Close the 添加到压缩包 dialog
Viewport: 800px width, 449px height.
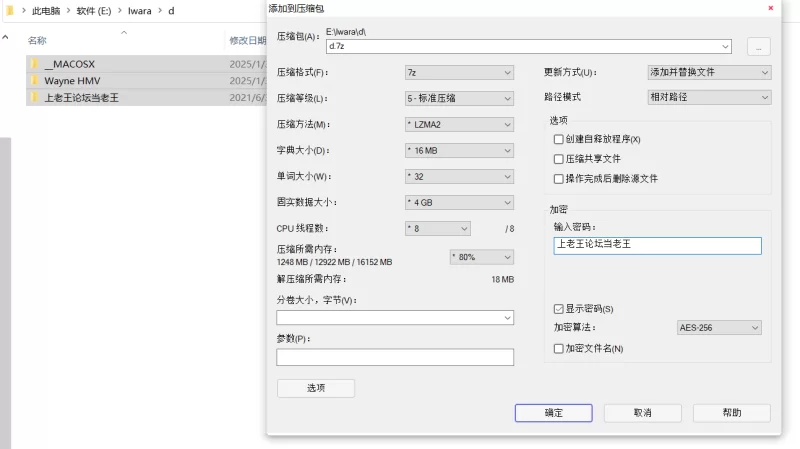(770, 8)
